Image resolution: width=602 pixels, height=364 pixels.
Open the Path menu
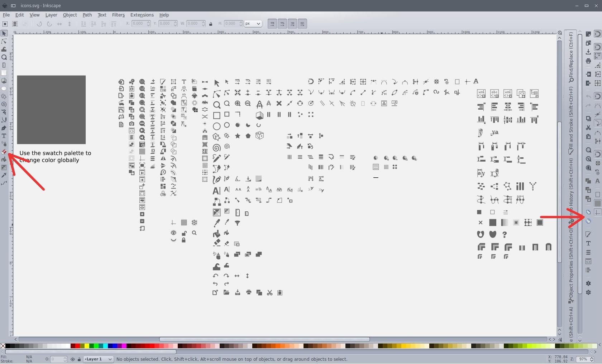pyautogui.click(x=87, y=15)
